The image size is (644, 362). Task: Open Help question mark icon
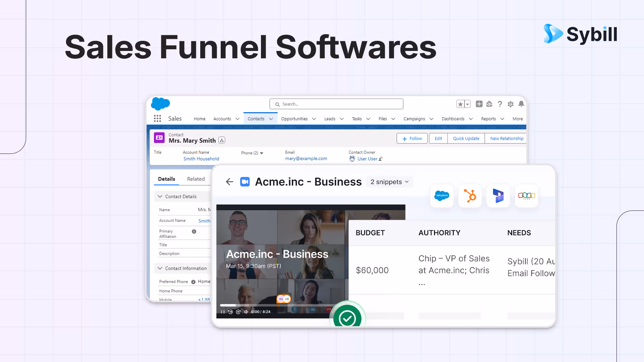point(500,104)
